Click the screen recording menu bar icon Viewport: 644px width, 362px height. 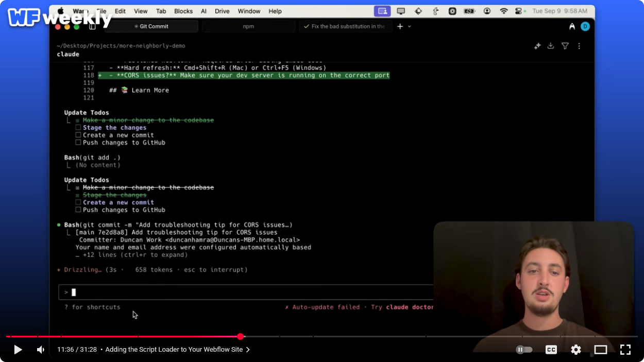tap(382, 11)
